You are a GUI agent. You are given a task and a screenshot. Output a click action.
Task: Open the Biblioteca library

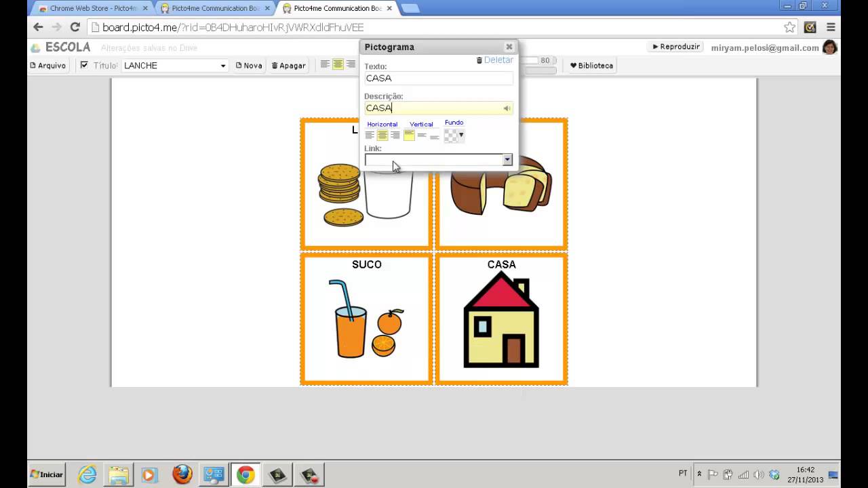pos(591,66)
